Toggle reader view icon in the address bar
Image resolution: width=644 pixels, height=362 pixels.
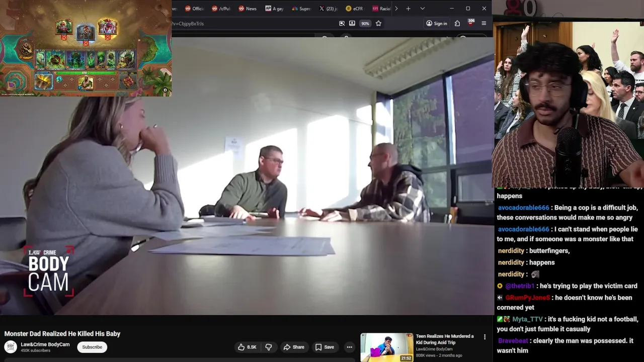tap(342, 23)
